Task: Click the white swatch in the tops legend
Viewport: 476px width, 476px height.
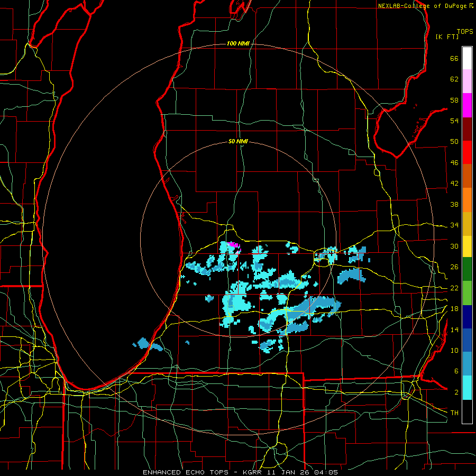Action: [467, 58]
